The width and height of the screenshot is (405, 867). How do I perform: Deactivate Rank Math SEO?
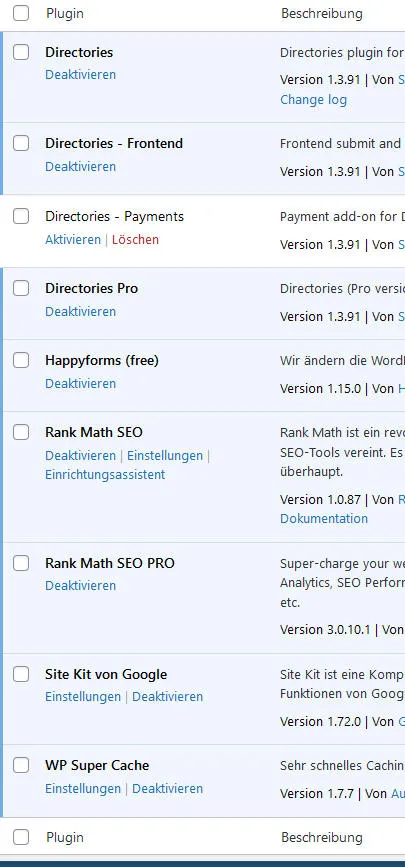click(81, 456)
